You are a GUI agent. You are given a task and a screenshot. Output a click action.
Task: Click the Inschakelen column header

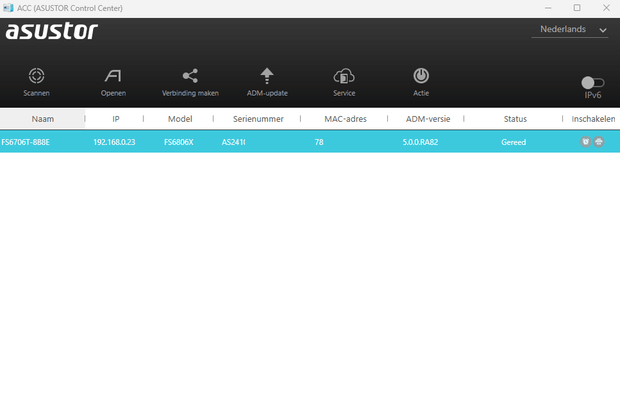[593, 119]
